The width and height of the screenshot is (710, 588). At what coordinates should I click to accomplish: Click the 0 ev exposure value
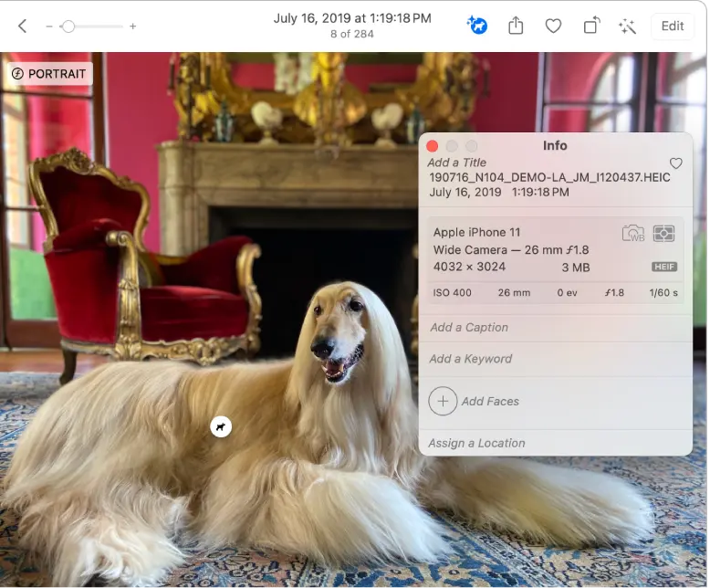[567, 293]
